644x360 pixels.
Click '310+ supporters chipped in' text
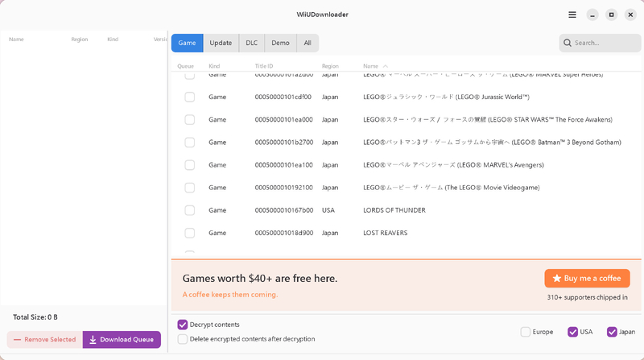(x=587, y=297)
